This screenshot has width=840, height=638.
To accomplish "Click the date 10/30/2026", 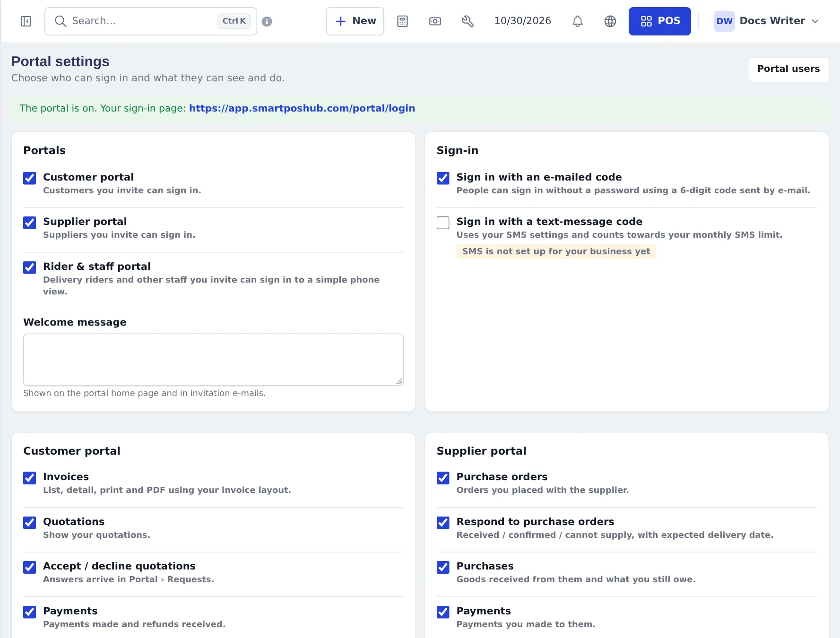I will pos(523,21).
